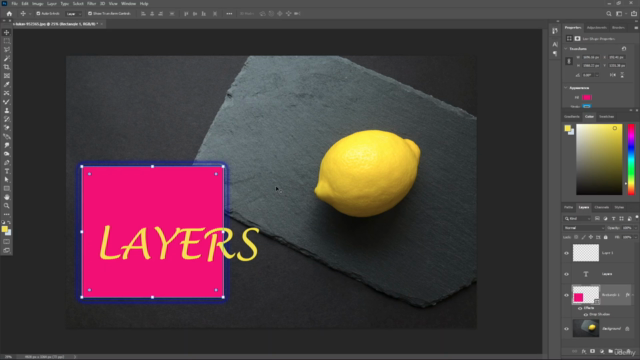Screen dimensions: 640x360
Task: Collapse the Appearance section
Action: (566, 88)
